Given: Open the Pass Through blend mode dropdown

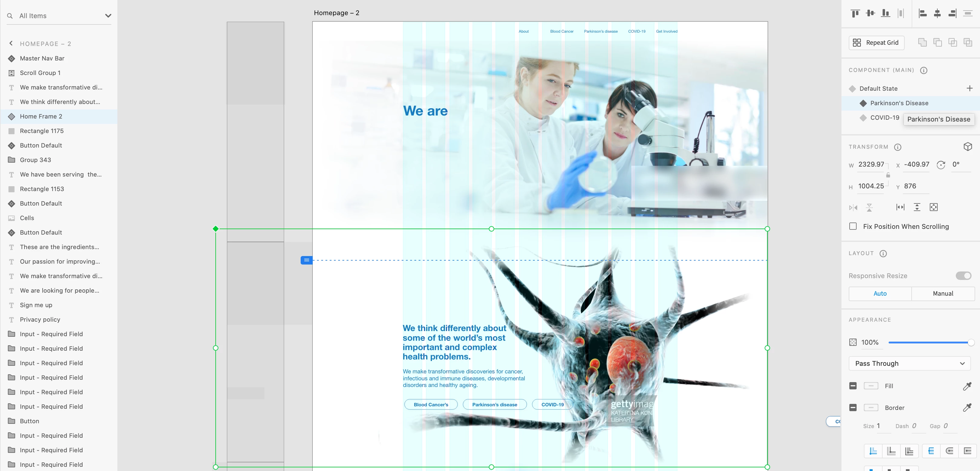Looking at the screenshot, I should (x=909, y=364).
